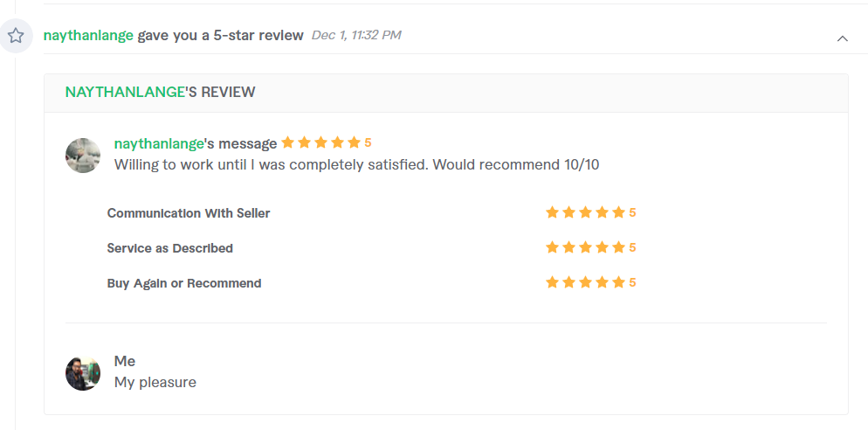Click naythanlange's round profile avatar
Screen dimensions: 868x430
pyautogui.click(x=83, y=156)
